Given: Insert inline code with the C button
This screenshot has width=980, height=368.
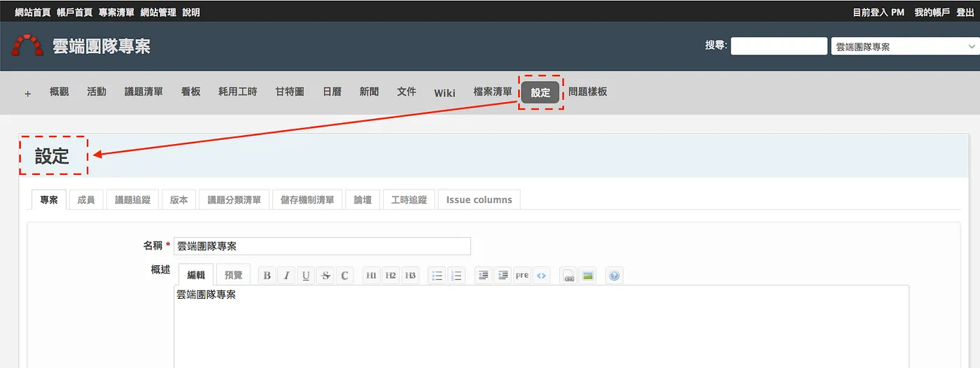Looking at the screenshot, I should (345, 276).
